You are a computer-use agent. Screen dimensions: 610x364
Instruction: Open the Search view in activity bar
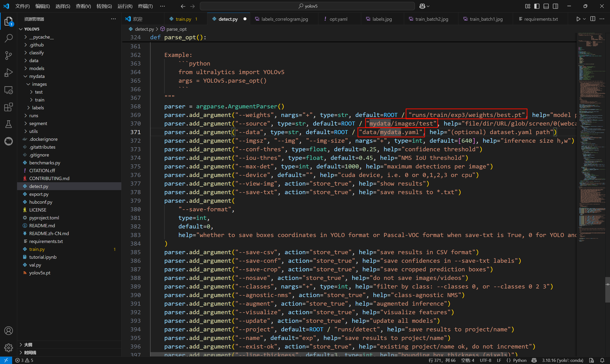coord(9,38)
